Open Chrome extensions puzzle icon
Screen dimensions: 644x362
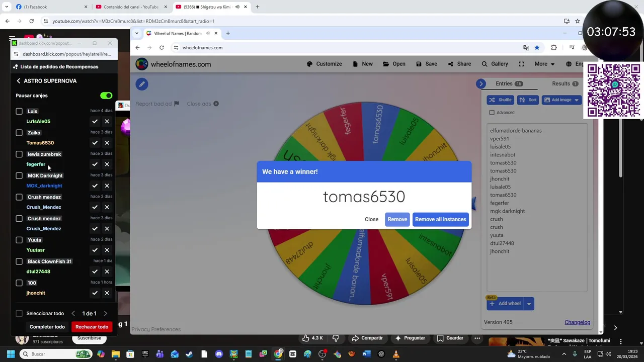(x=554, y=48)
